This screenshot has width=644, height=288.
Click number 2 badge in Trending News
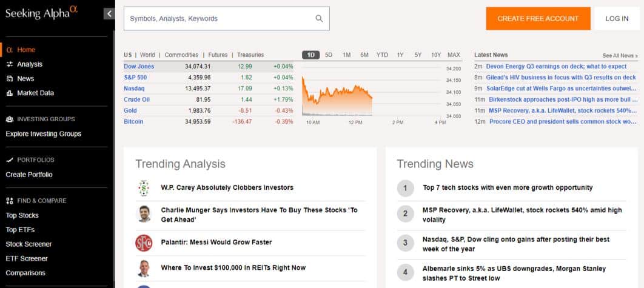(405, 213)
